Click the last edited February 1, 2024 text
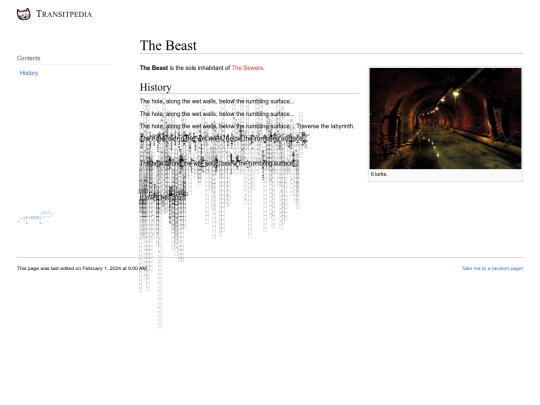 pyautogui.click(x=82, y=268)
